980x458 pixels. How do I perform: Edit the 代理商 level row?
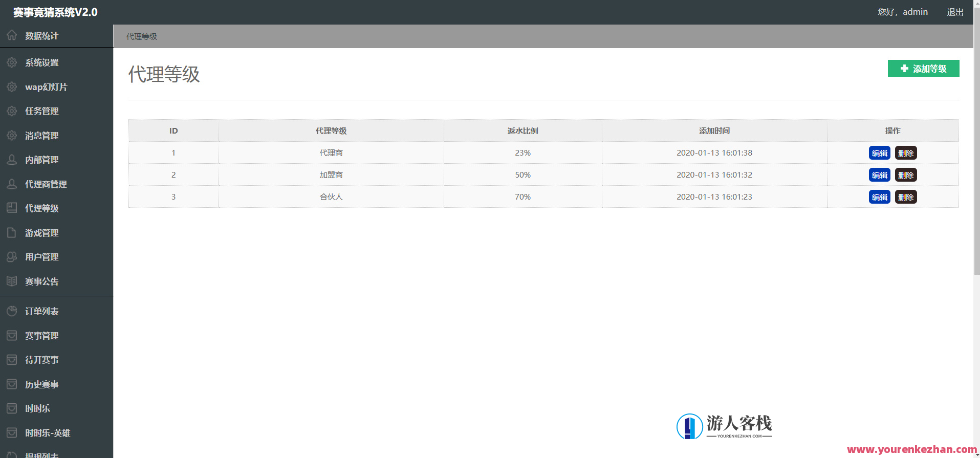coord(879,153)
